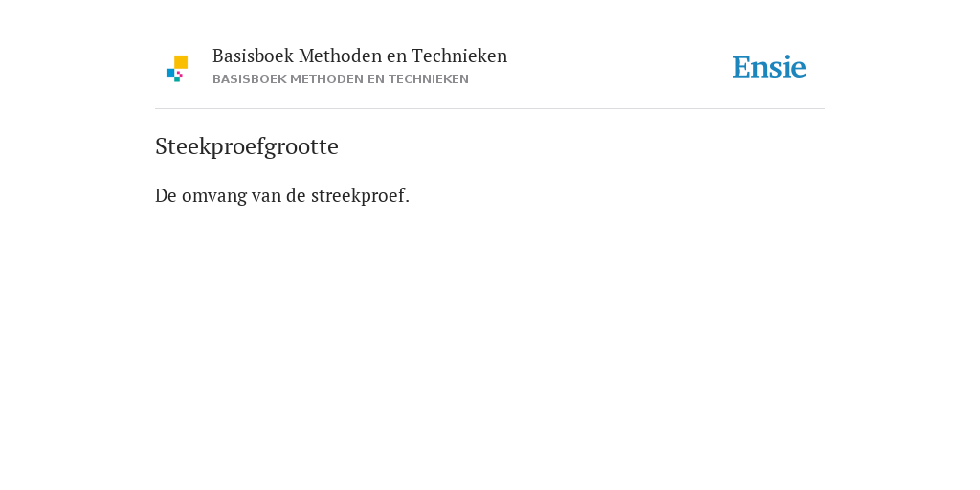Click 'METHODEN' in the gray uppercase subtitle

(326, 79)
